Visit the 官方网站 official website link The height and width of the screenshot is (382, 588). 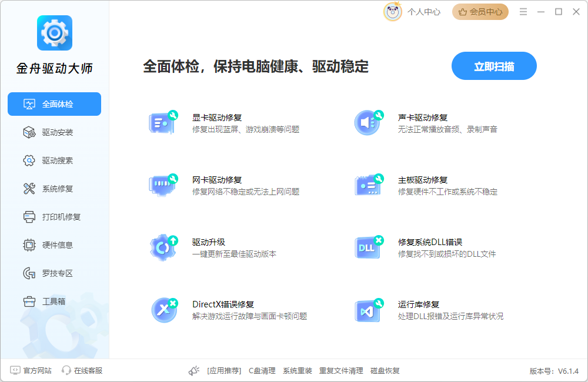[x=32, y=371]
